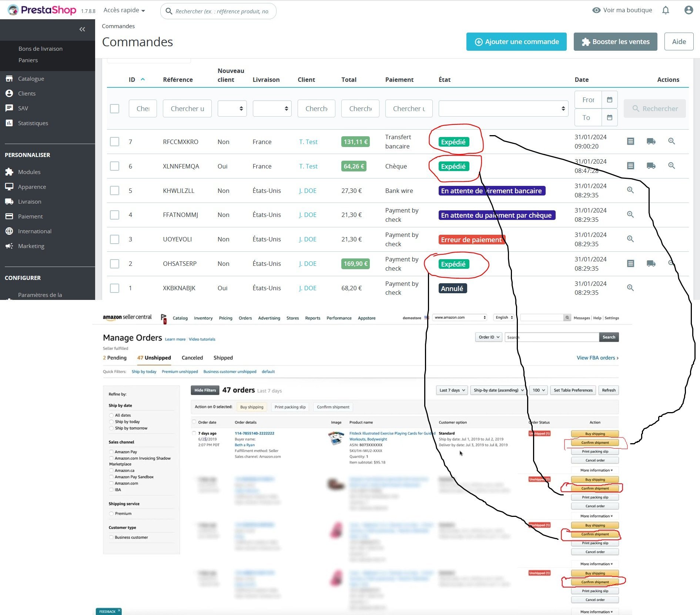This screenshot has width=700, height=615.
Task: Click the green Expédié badge on order 2
Action: point(453,264)
